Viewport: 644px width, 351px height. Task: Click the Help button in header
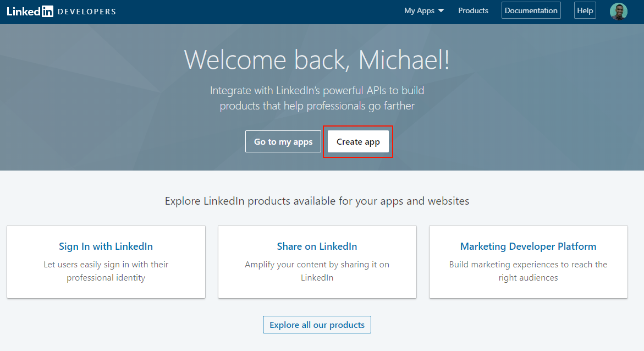click(x=585, y=10)
